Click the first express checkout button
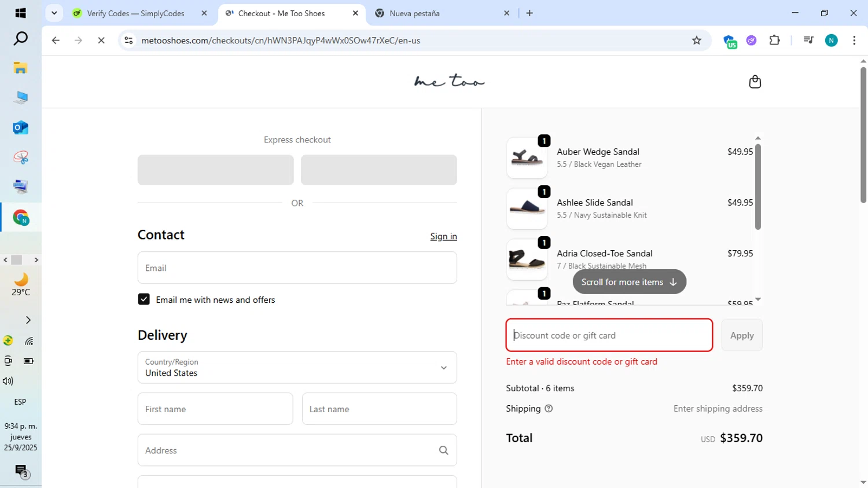The image size is (868, 488). (215, 170)
